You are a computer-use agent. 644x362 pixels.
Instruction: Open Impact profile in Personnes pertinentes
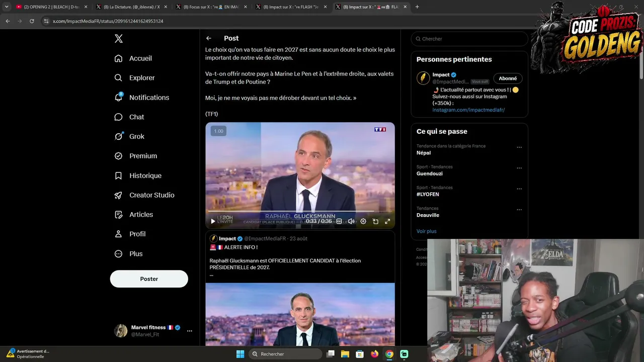click(x=441, y=75)
